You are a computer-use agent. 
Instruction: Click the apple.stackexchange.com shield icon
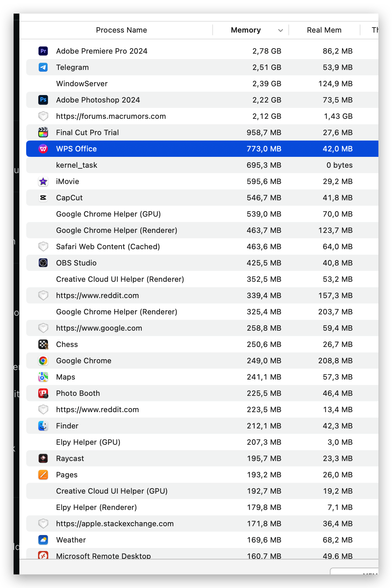[x=43, y=523]
